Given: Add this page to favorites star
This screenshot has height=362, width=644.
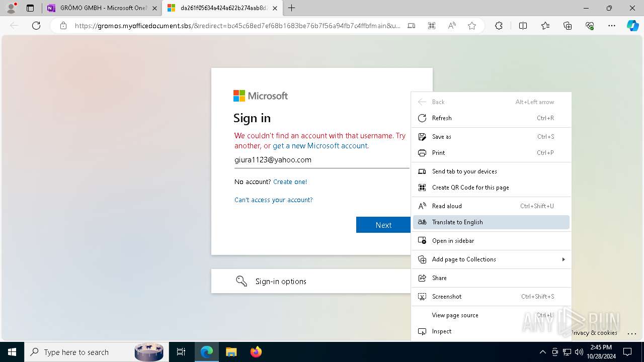Looking at the screenshot, I should pyautogui.click(x=472, y=26).
